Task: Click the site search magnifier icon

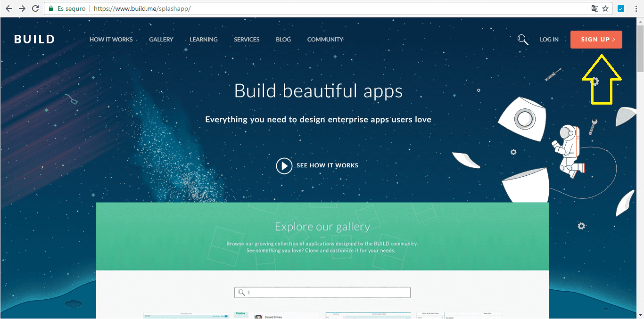Action: 522,40
